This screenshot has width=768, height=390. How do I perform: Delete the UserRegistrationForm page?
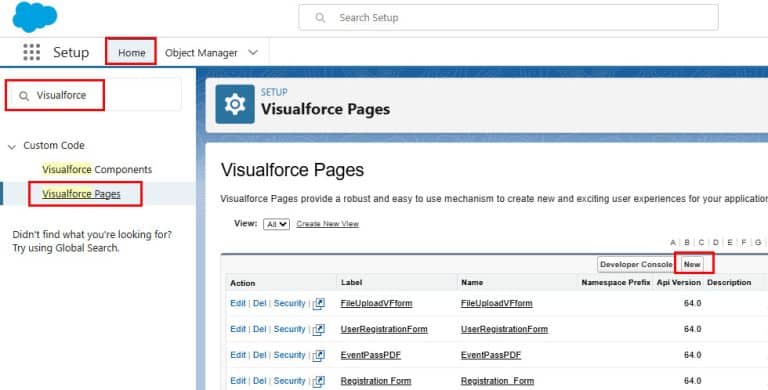[260, 329]
